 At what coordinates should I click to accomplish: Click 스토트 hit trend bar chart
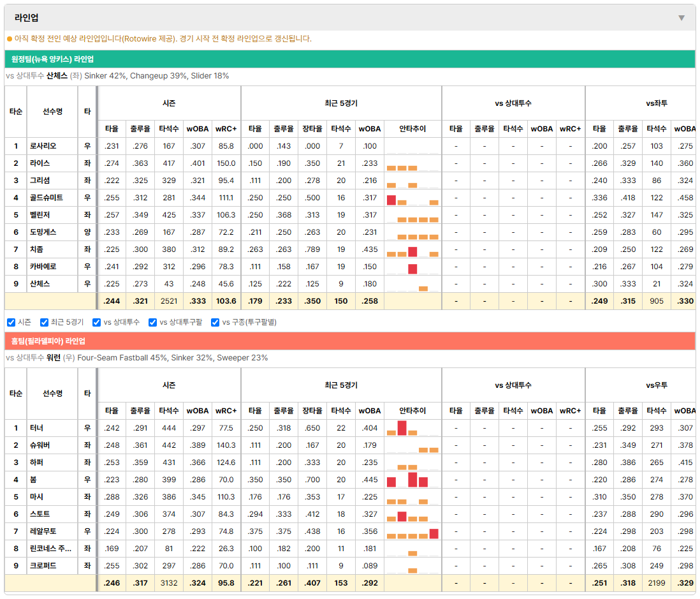pos(412,515)
